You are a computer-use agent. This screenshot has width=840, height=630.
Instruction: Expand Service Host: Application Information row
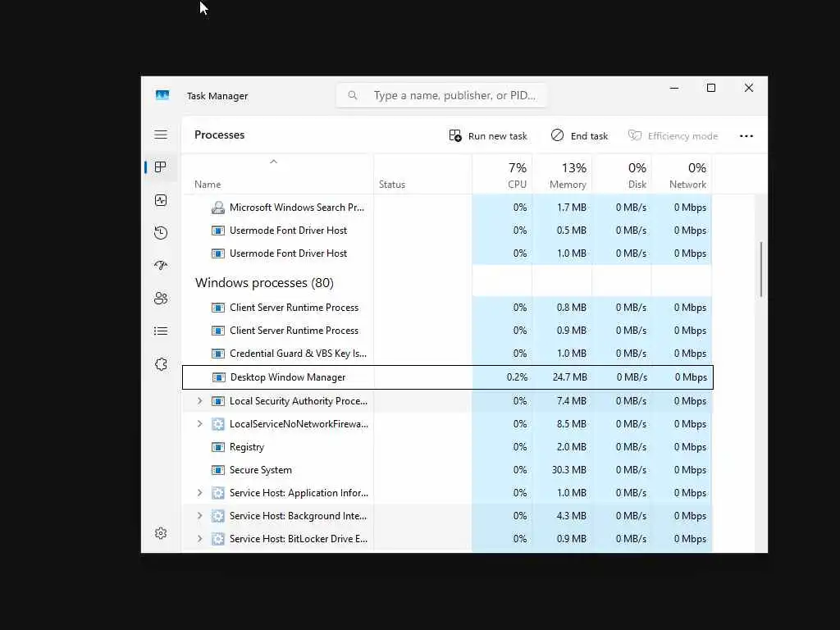click(200, 493)
